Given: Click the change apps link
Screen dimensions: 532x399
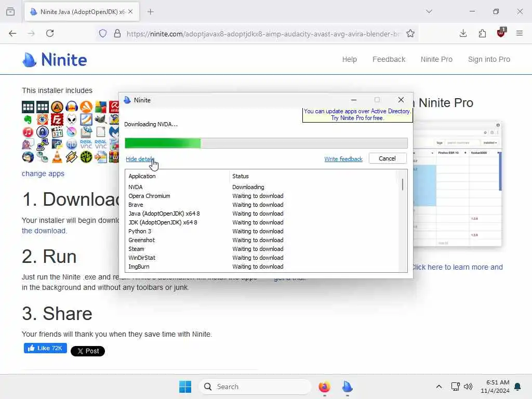Looking at the screenshot, I should pos(43,174).
